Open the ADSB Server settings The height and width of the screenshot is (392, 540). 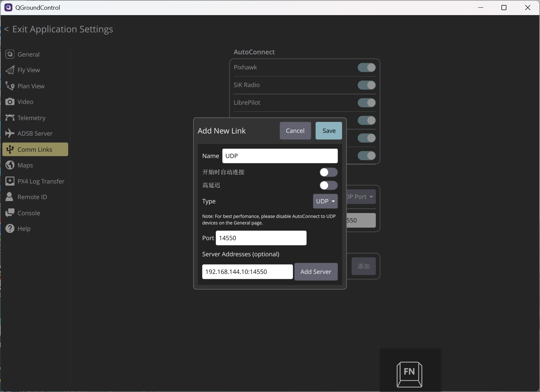pos(35,133)
